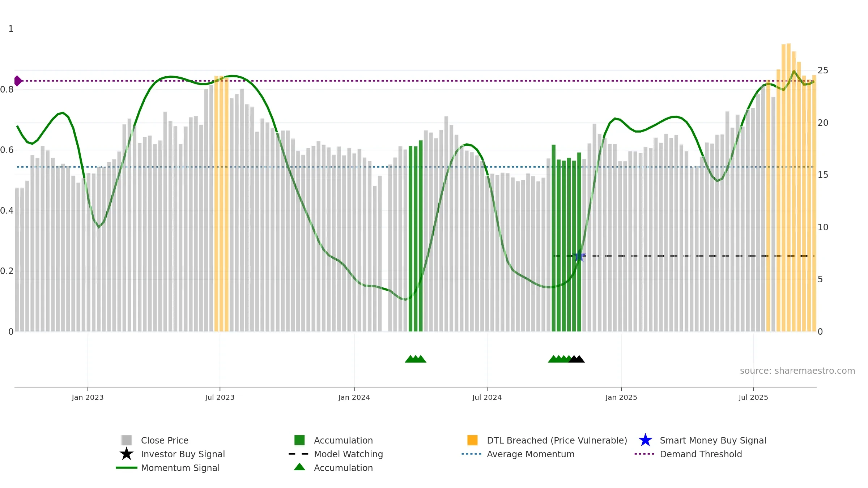Click the blue Smart Money Buy Signal star in legend
868x488 pixels.
click(645, 440)
